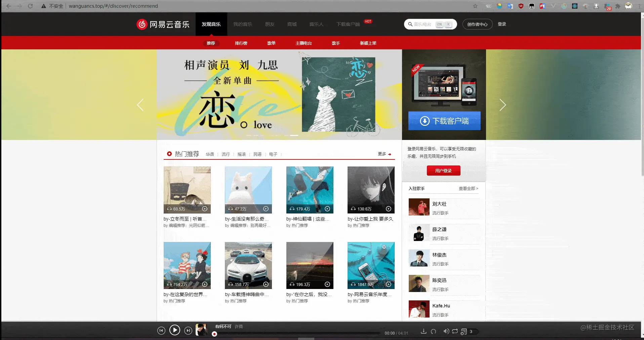Click the Google Translate extension icon
Screen dimensions: 644x340
click(x=510, y=6)
